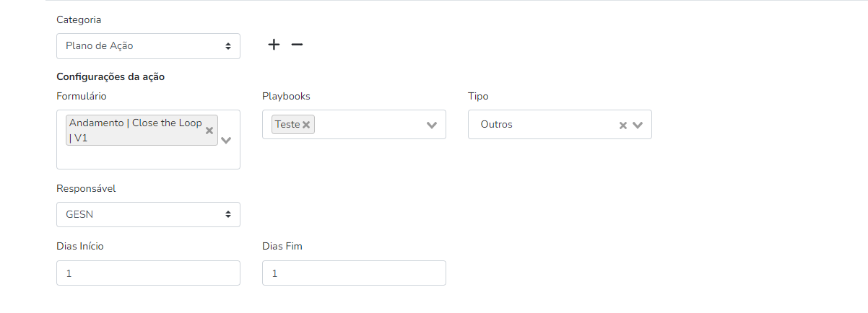This screenshot has height=313, width=868.
Task: Clear the Outros selection in Tipo
Action: pyautogui.click(x=623, y=125)
